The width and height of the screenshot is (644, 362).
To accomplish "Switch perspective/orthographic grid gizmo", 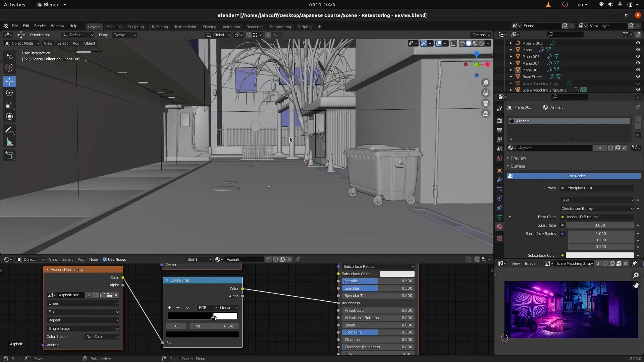I will click(x=486, y=113).
